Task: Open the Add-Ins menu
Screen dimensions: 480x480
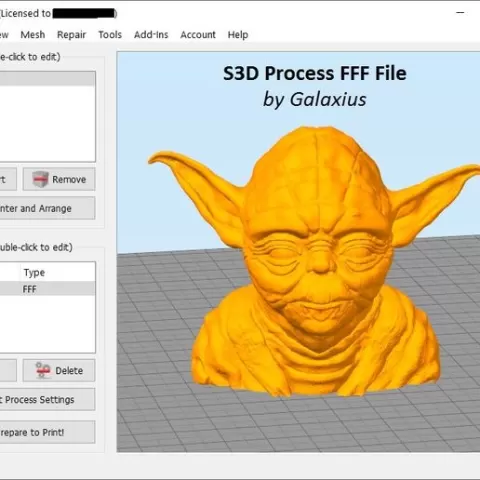Action: (x=151, y=35)
